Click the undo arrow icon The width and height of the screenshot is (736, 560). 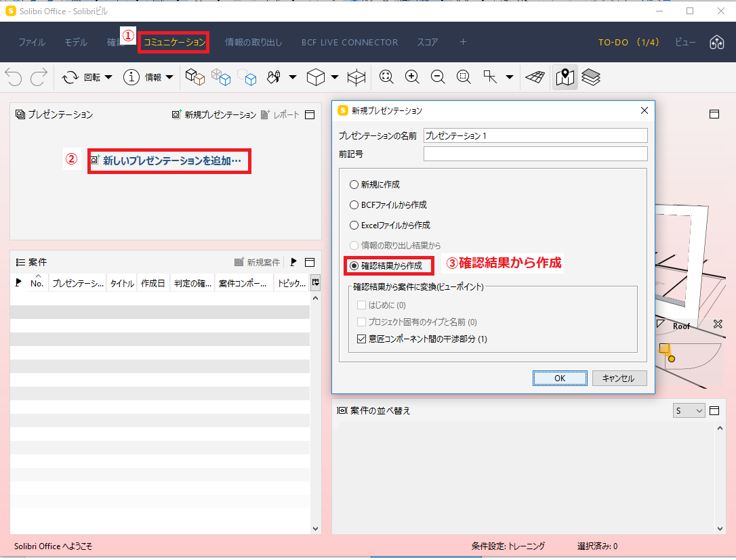click(14, 77)
